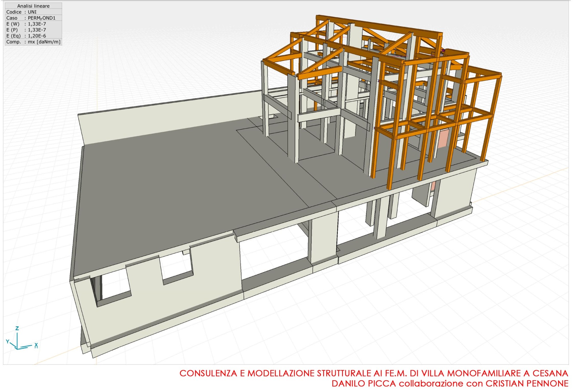Select the Codice UNI row
This screenshot has height=392, width=573.
(33, 12)
